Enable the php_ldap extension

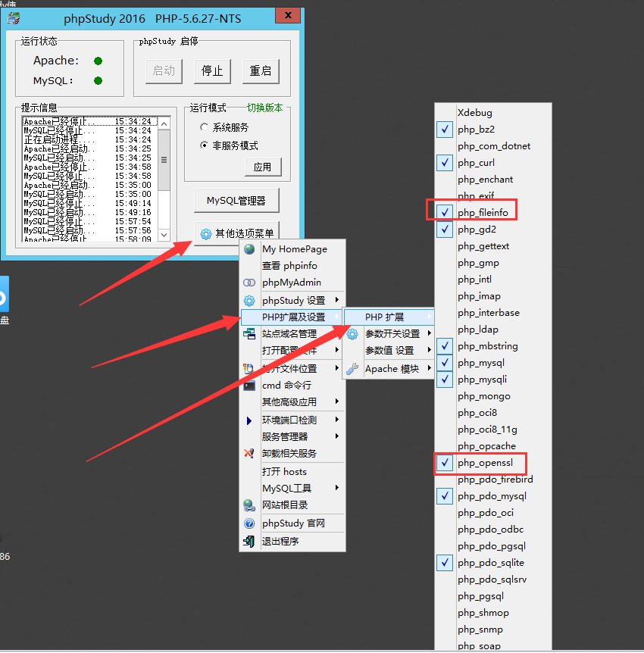click(x=493, y=330)
